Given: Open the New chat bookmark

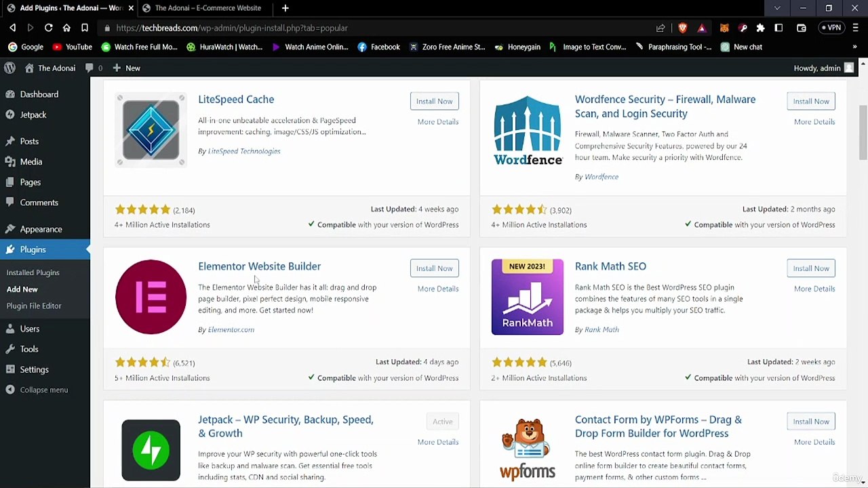Looking at the screenshot, I should tap(741, 47).
